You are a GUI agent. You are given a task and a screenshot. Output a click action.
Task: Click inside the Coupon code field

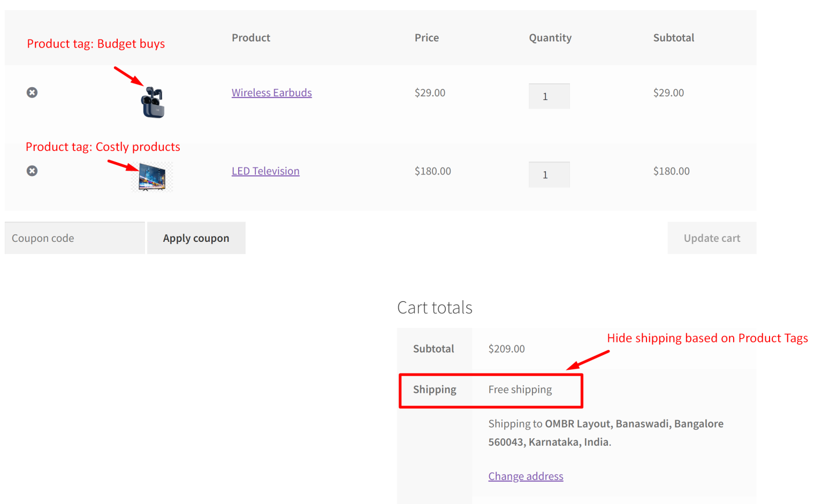pos(74,238)
